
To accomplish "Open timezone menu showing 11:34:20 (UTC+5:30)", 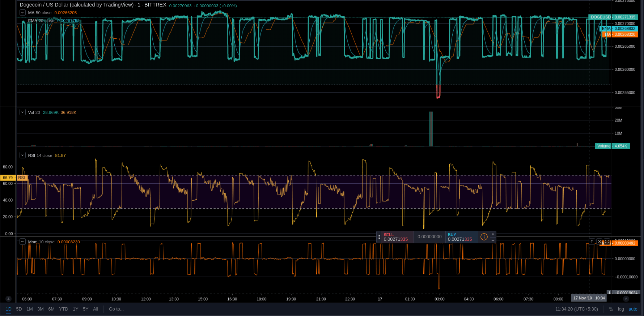I will point(577,309).
